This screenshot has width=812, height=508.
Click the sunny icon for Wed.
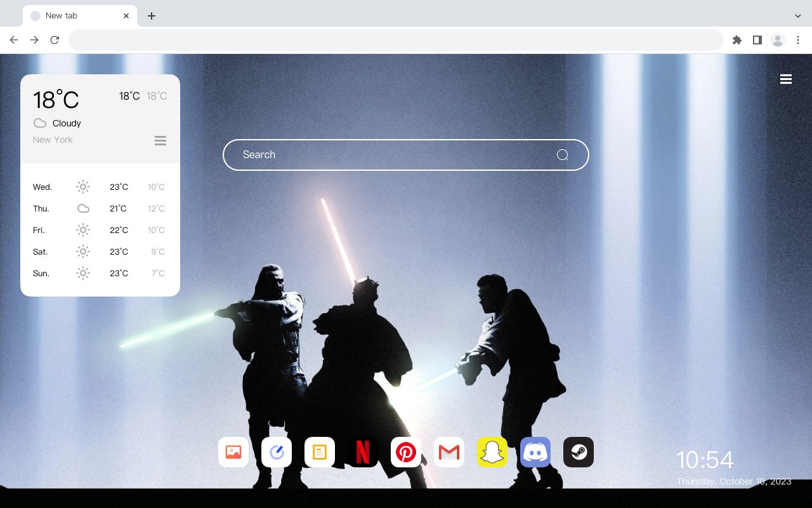(x=83, y=187)
